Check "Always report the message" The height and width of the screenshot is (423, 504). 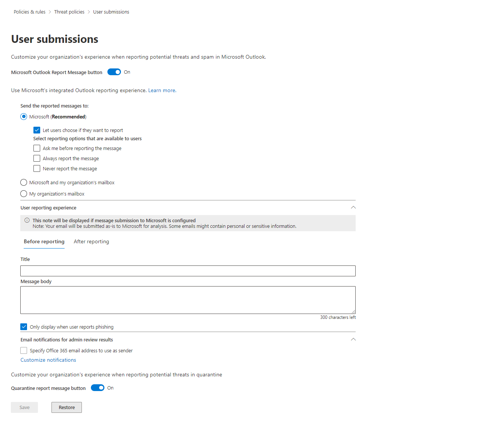click(x=36, y=158)
